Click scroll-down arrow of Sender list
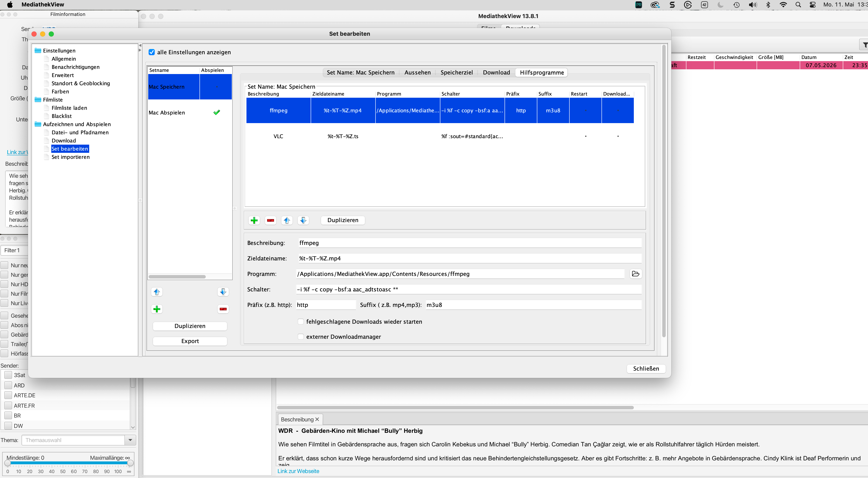Image resolution: width=868 pixels, height=478 pixels. click(x=133, y=427)
